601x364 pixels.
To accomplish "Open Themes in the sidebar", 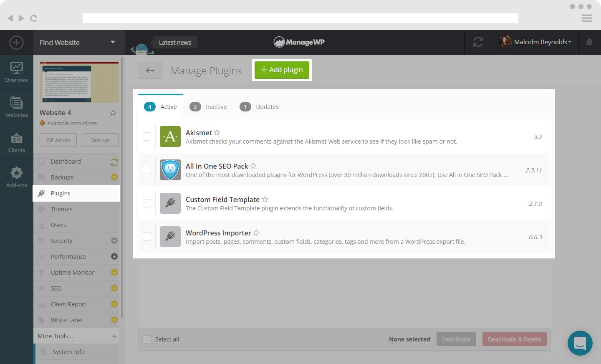I will click(x=76, y=209).
